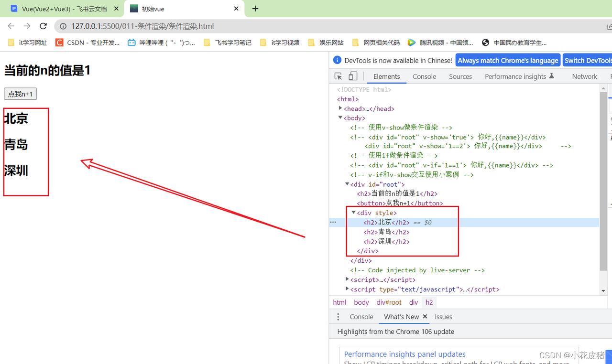612x364 pixels.
Task: Select the <h2>北京</h2> DOM row
Action: pyautogui.click(x=464, y=222)
